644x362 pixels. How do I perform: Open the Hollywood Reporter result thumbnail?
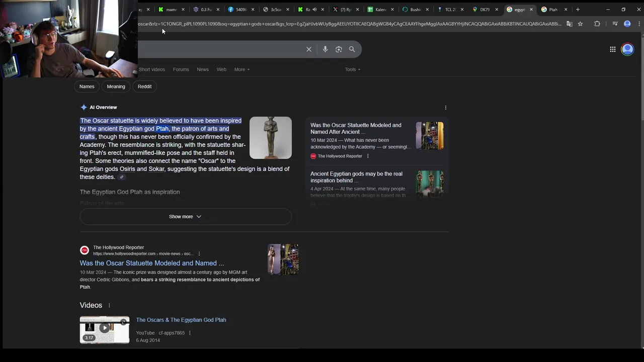(x=283, y=259)
